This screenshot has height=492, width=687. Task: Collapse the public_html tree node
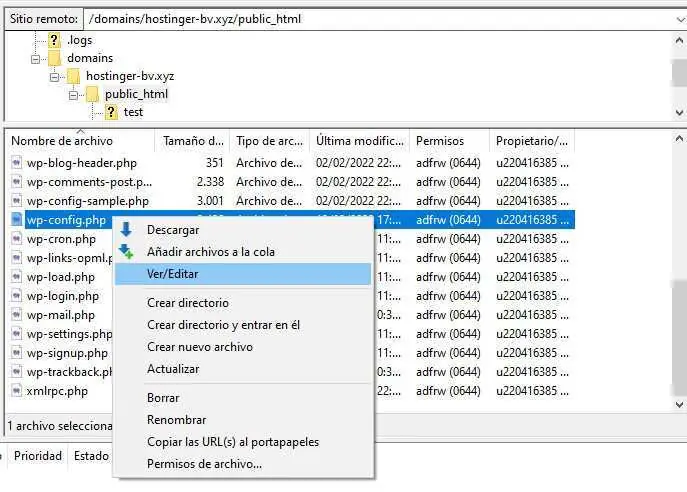(73, 94)
